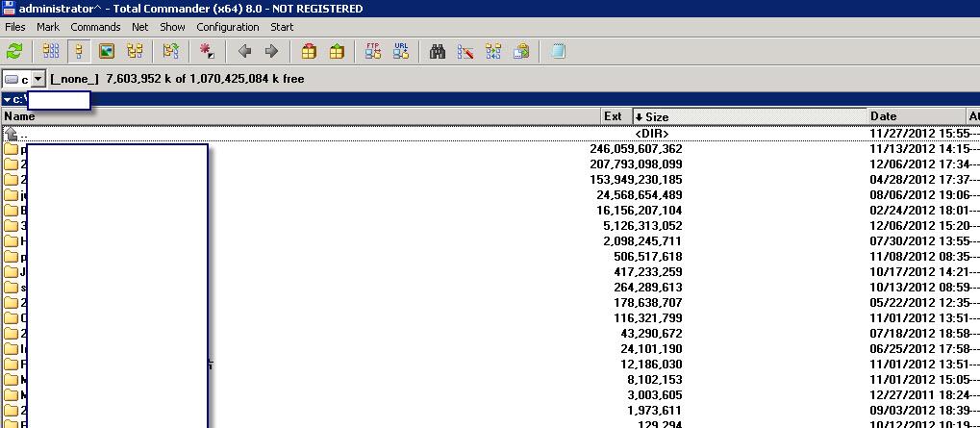Click the drive c selector box

point(24,79)
